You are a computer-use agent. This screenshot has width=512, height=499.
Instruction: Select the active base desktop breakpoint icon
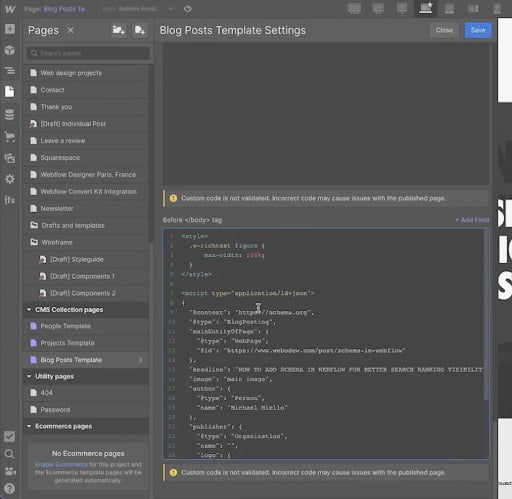point(426,8)
